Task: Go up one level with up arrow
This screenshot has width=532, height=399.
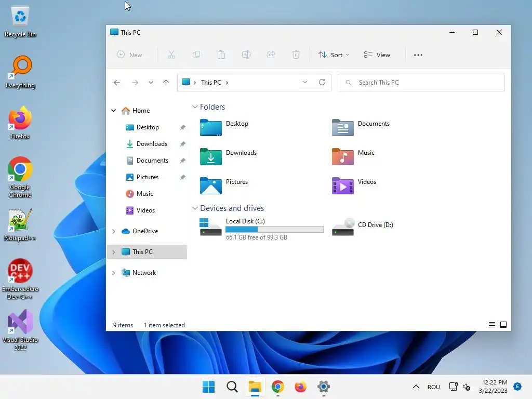Action: tap(166, 83)
